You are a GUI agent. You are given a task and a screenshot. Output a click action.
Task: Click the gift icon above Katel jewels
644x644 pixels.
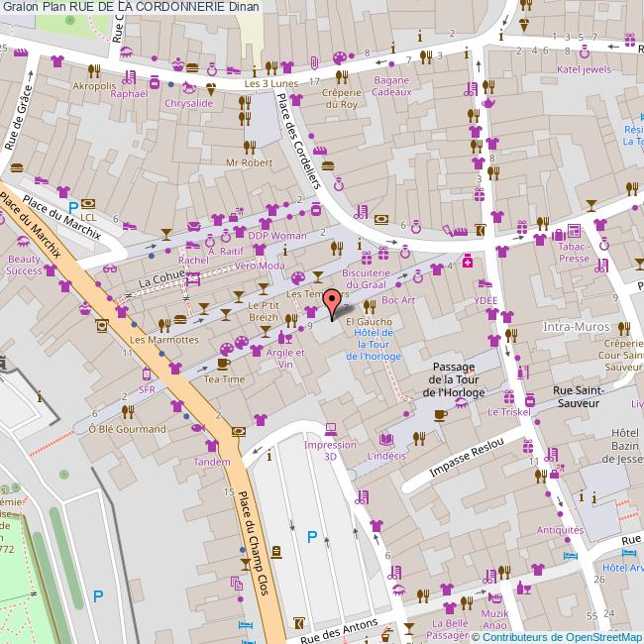click(x=628, y=41)
